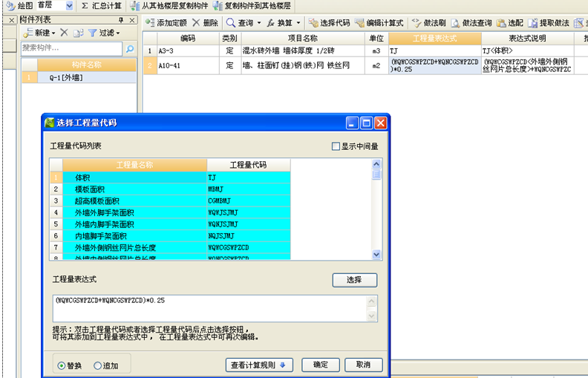The image size is (588, 378).
Task: Toggle 显示中间量 checkbox
Action: point(336,146)
